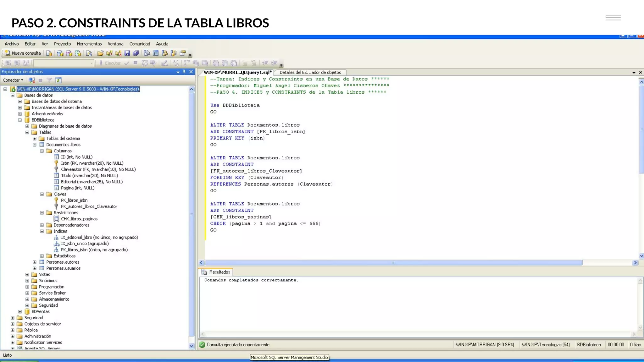The width and height of the screenshot is (644, 362).
Task: Show Object Explorer via toolbar icon
Action: (164, 53)
